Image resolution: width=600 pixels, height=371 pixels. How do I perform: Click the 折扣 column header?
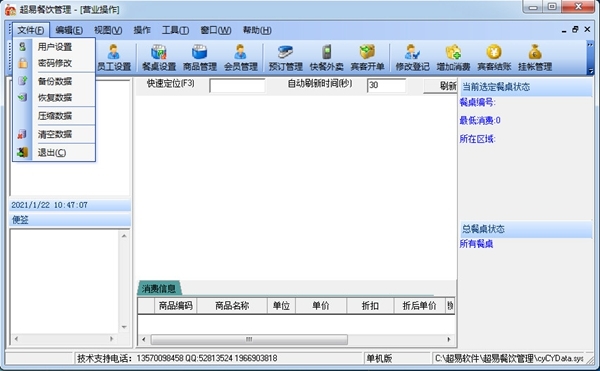tap(370, 306)
